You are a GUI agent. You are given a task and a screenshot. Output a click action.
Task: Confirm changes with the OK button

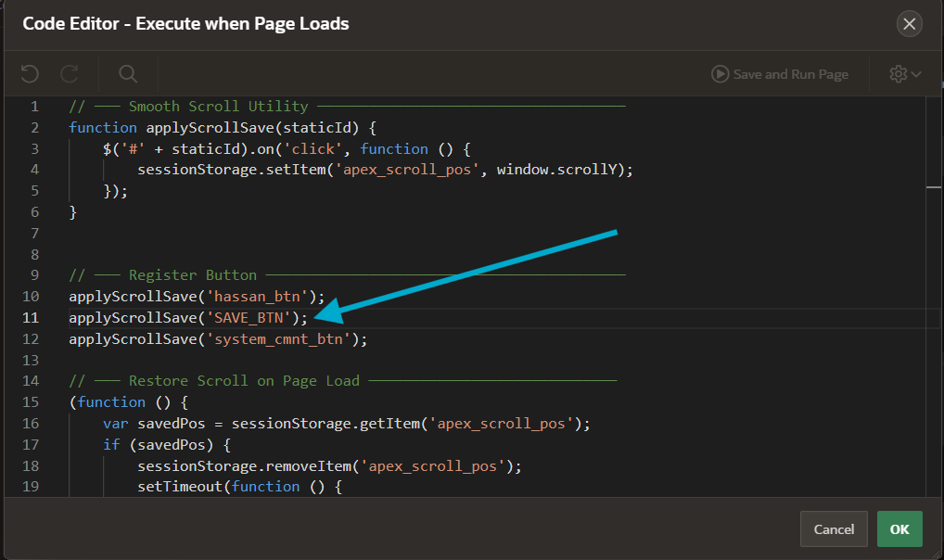pos(899,528)
